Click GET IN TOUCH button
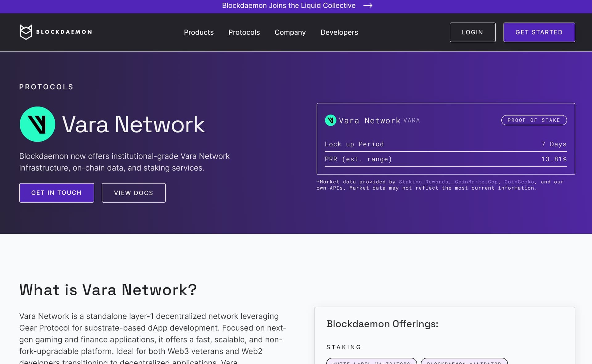The image size is (592, 364). coord(56,193)
